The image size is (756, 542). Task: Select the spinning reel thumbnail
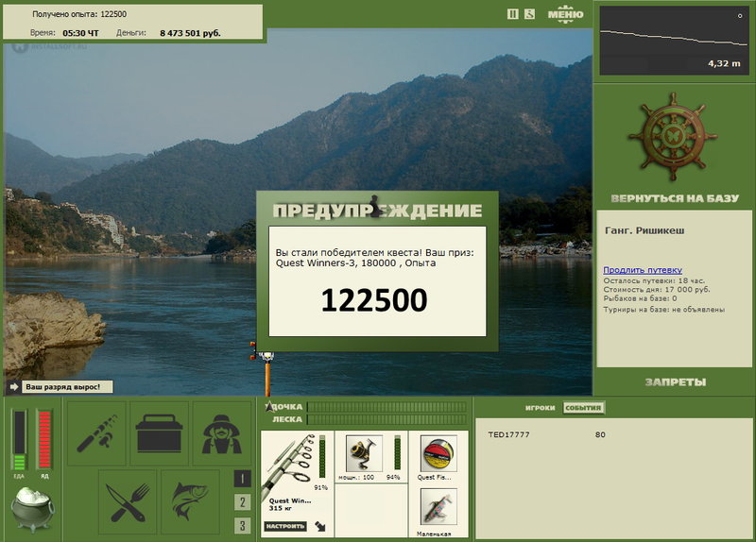point(364,453)
